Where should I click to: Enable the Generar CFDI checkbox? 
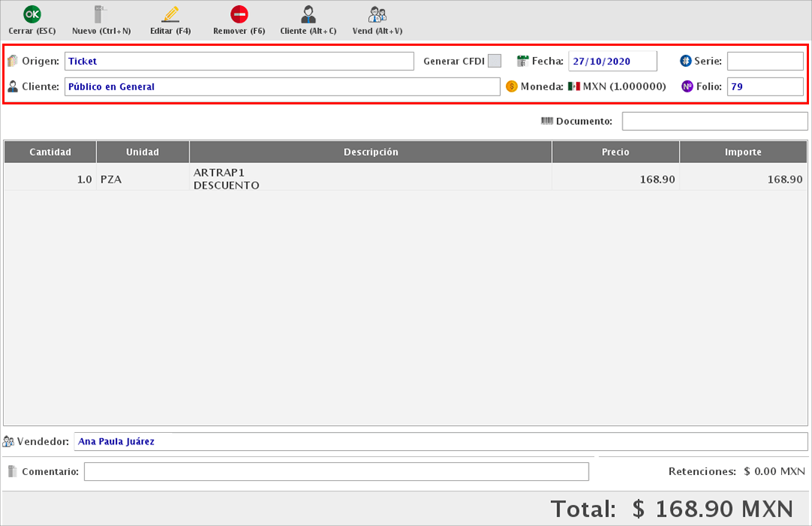[x=494, y=61]
